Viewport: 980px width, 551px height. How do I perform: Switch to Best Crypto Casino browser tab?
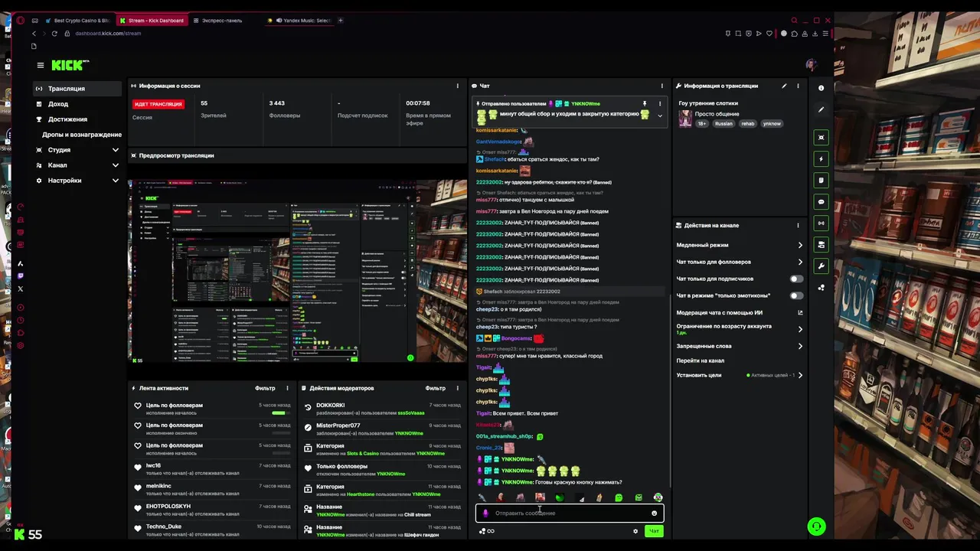(77, 21)
